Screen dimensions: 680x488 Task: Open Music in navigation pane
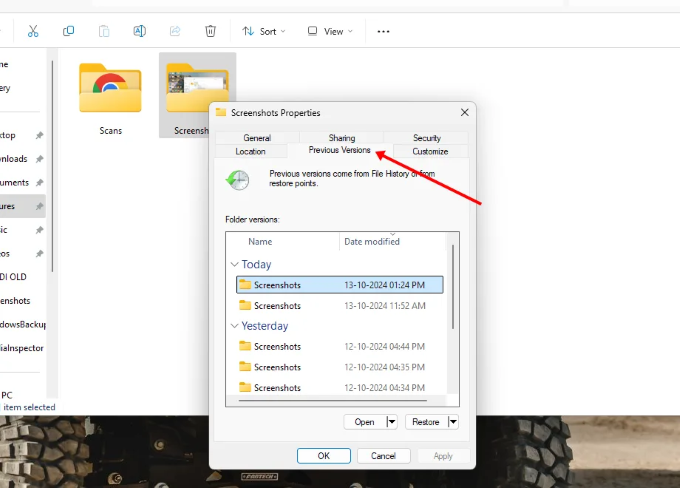tap(23, 230)
